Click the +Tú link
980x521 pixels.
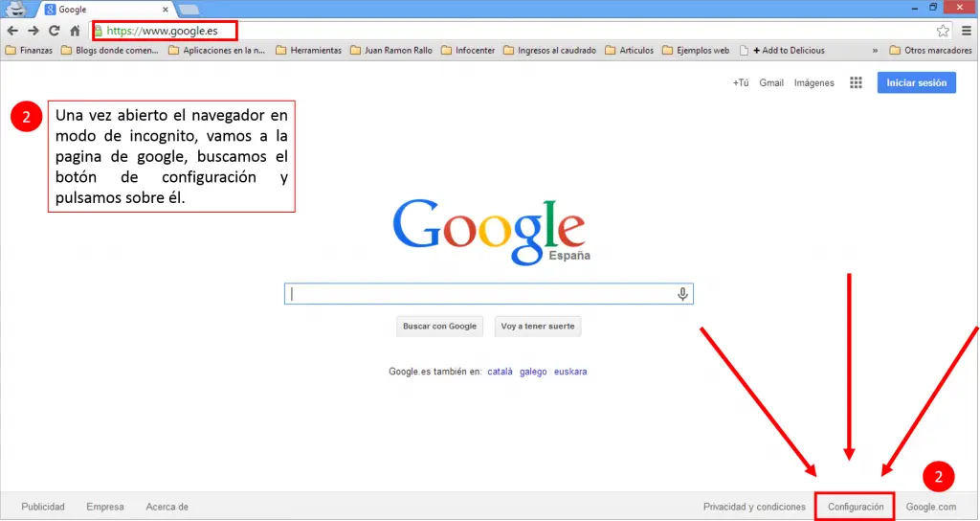pos(741,82)
